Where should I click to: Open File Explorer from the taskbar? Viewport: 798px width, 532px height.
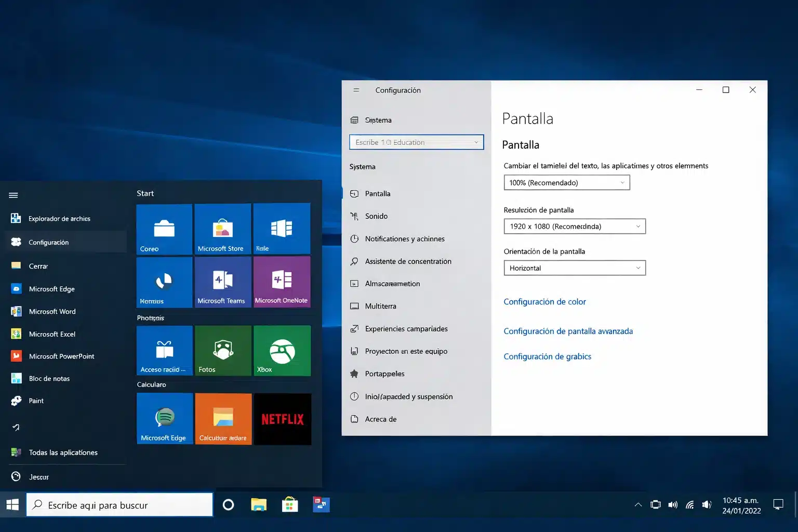click(x=259, y=504)
